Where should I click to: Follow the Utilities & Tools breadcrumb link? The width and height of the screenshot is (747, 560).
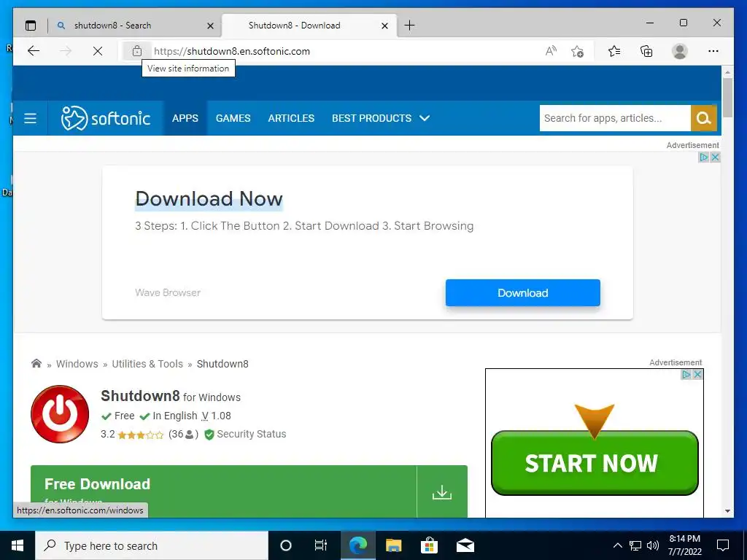point(147,364)
